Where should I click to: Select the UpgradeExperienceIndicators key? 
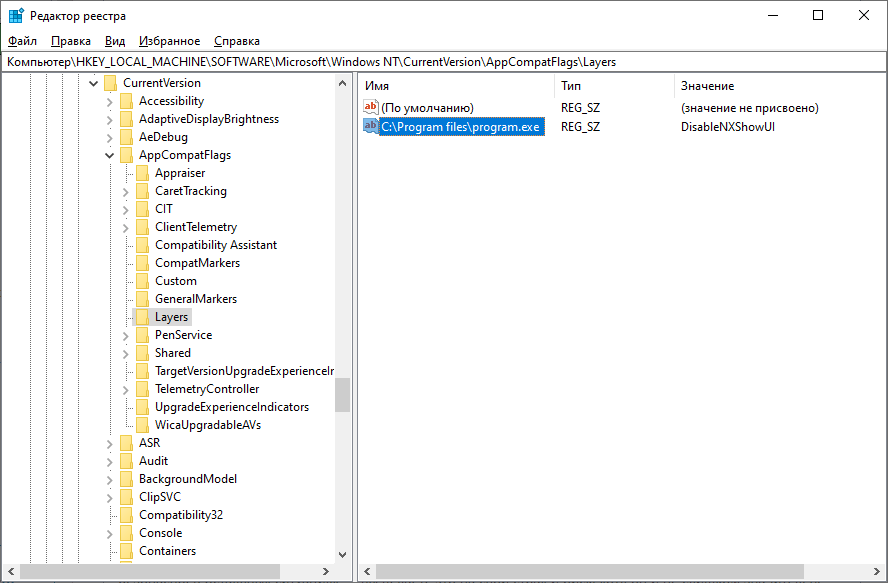click(232, 407)
